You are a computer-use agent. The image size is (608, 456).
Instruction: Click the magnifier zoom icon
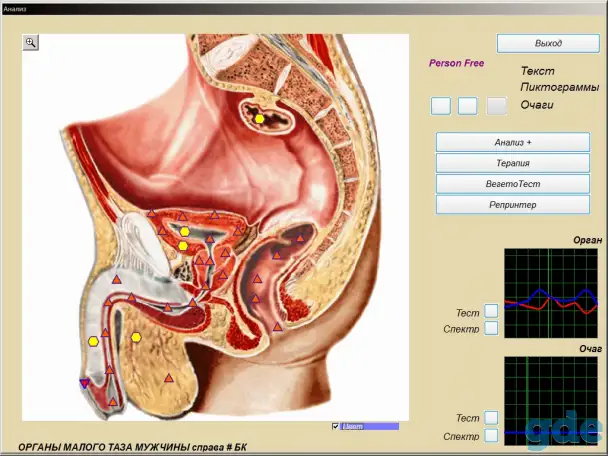coord(31,42)
